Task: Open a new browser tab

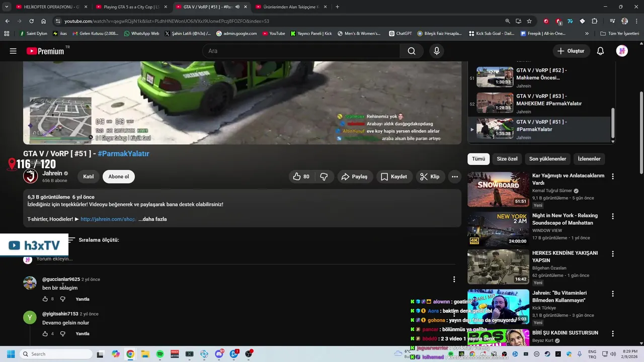Action: [337, 7]
